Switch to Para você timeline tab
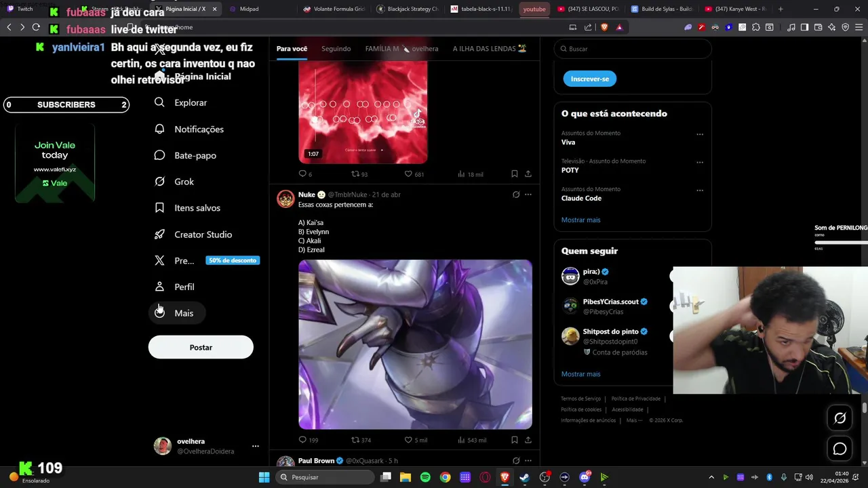 click(x=292, y=49)
